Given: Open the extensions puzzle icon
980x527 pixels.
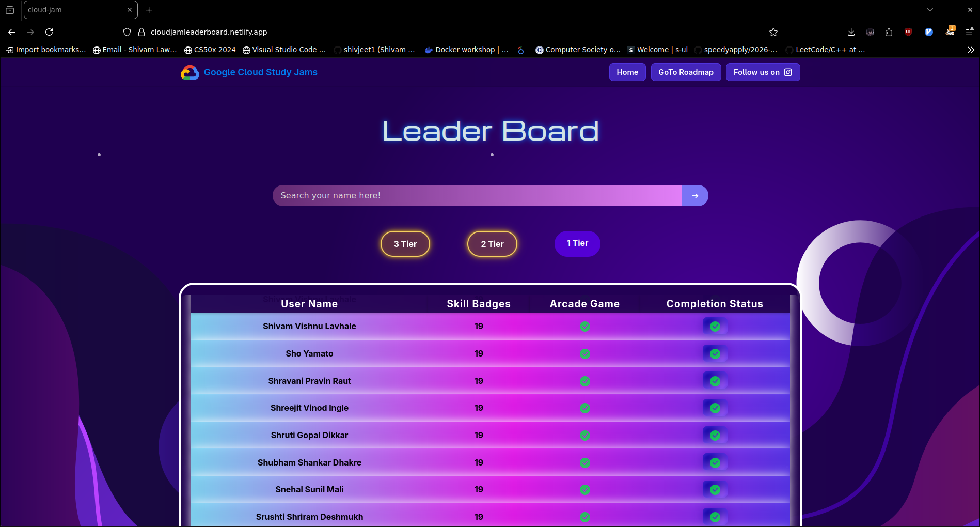Looking at the screenshot, I should point(889,32).
